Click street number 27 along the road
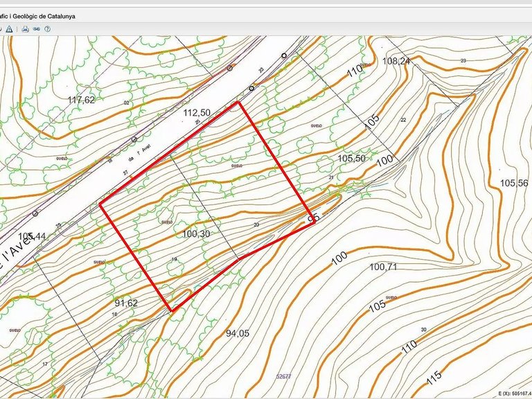This screenshot has height=399, width=532. point(125,173)
